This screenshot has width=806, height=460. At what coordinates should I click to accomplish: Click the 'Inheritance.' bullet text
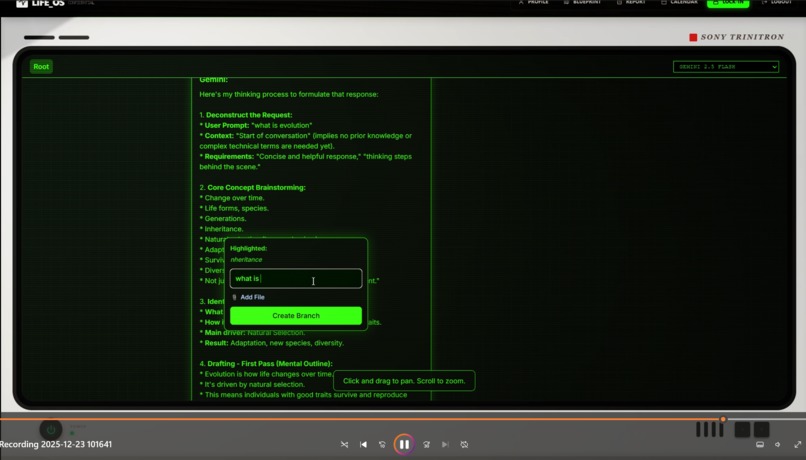pos(224,229)
